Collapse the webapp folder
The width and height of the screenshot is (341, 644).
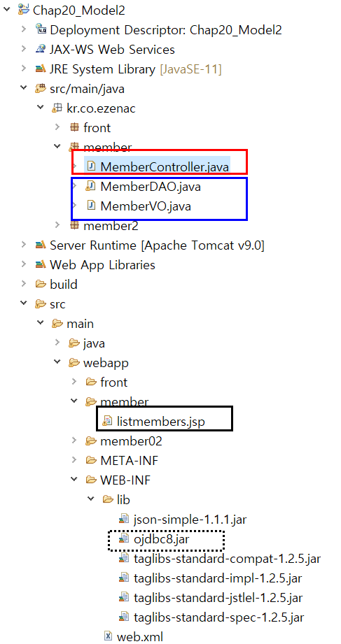(57, 363)
